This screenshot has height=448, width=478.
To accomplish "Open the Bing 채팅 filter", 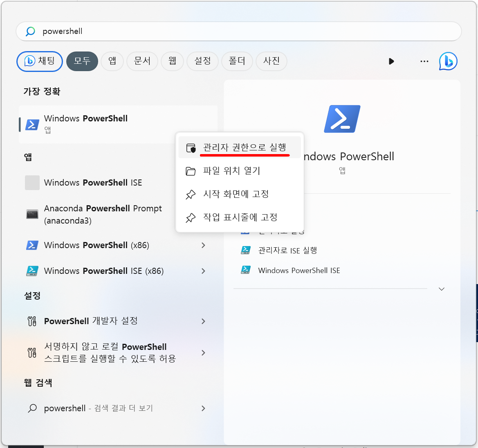I will (x=40, y=61).
